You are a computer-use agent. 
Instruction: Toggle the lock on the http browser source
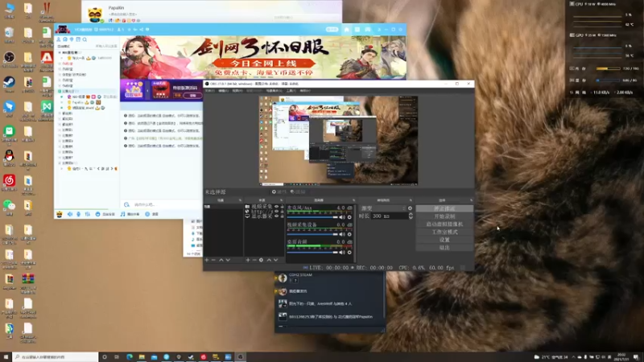coord(282,212)
